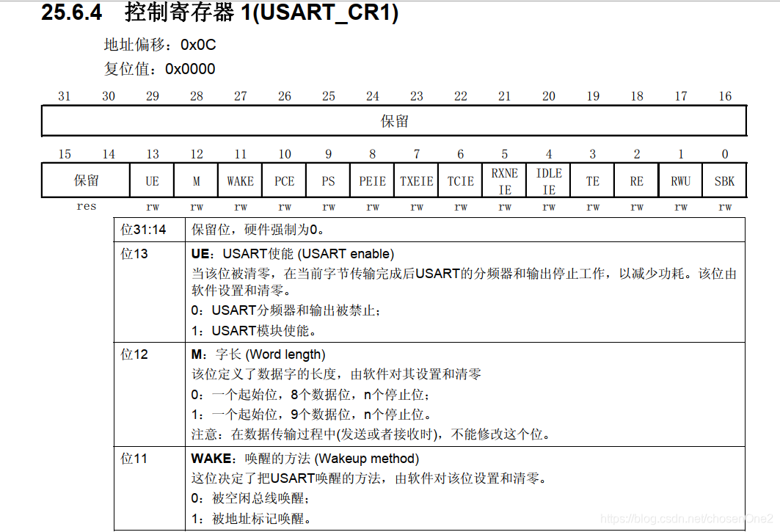The width and height of the screenshot is (780, 532).
Task: Click the line 1: 被地址标记唤醒
Action: (x=251, y=519)
